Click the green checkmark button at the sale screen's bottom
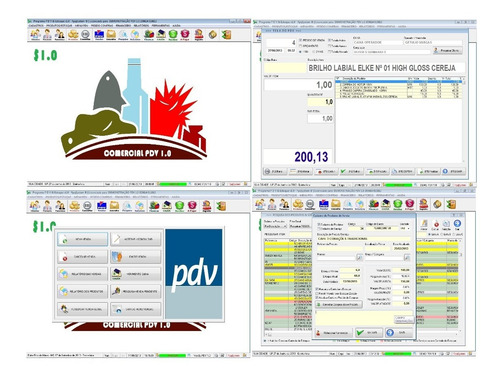This screenshot has width=500, height=378. pos(351,171)
